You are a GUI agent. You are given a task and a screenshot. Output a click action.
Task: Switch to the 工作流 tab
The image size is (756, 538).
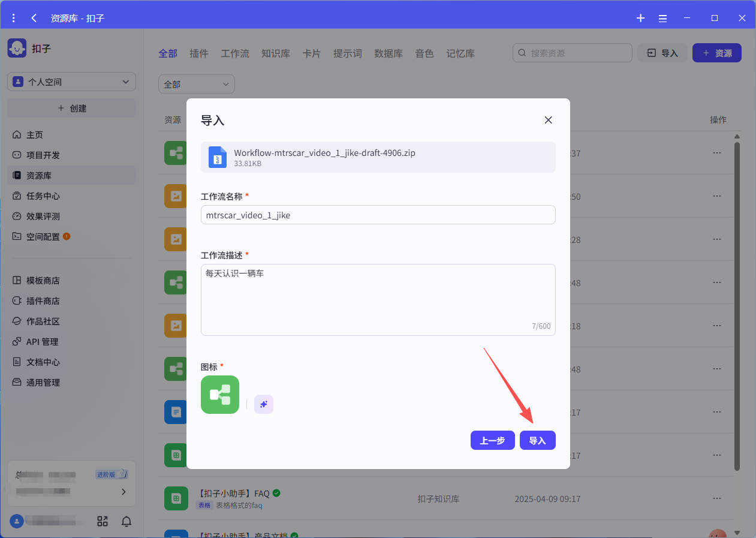coord(235,53)
